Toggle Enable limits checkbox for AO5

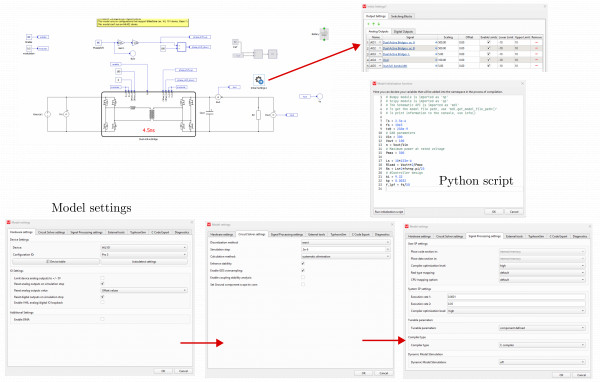[488, 66]
